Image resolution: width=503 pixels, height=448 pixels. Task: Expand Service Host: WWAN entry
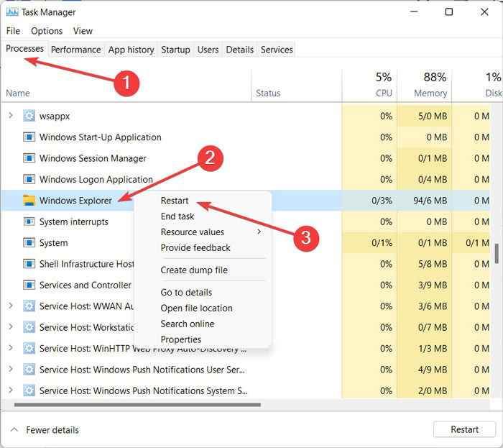click(x=11, y=306)
